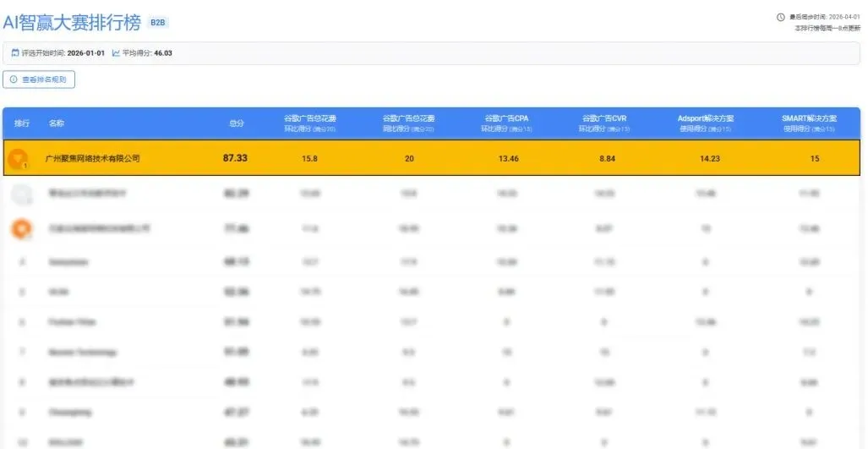Select the 谷歌广告CPA column header
868x449 pixels.
(x=506, y=123)
